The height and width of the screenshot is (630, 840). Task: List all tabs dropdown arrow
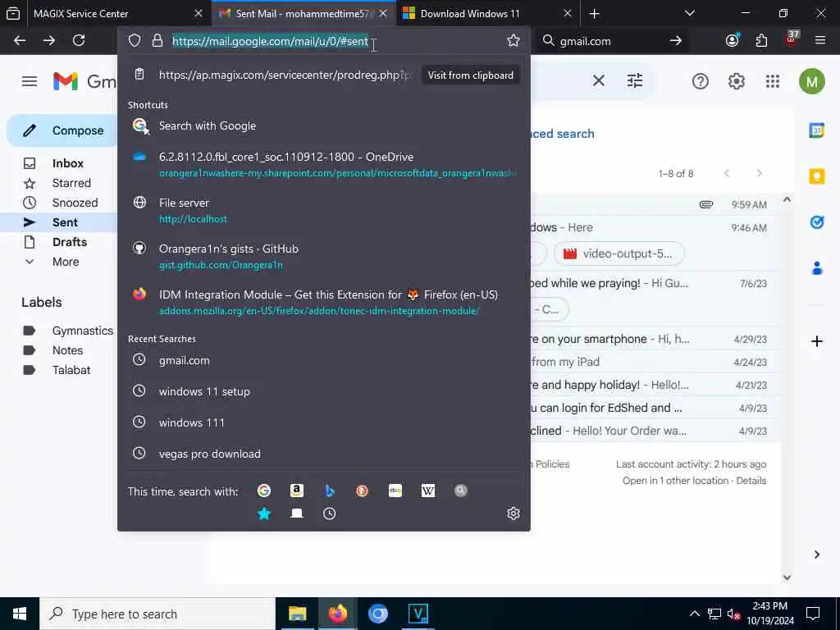tap(689, 13)
